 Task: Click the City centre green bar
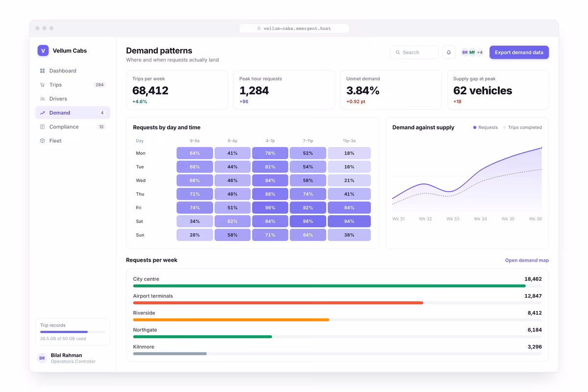pyautogui.click(x=329, y=286)
